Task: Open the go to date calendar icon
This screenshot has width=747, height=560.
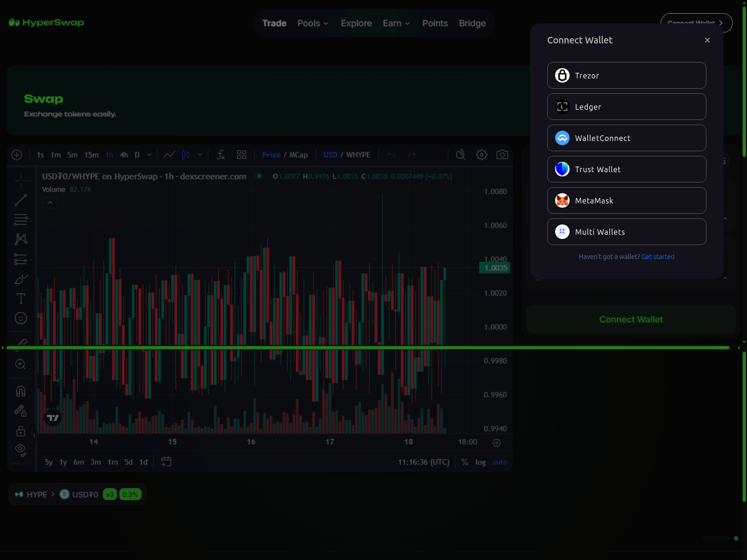Action: (x=166, y=462)
